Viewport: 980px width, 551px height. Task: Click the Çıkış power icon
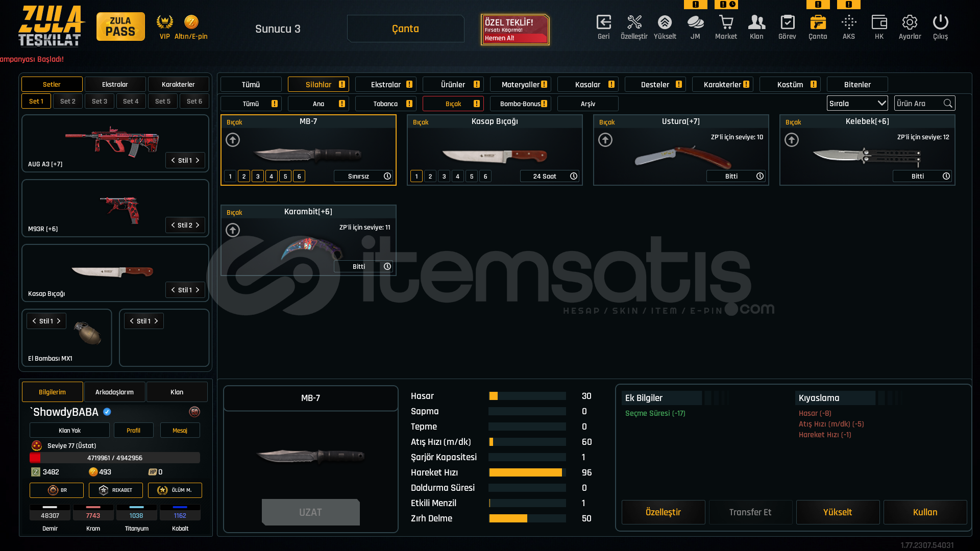coord(940,22)
